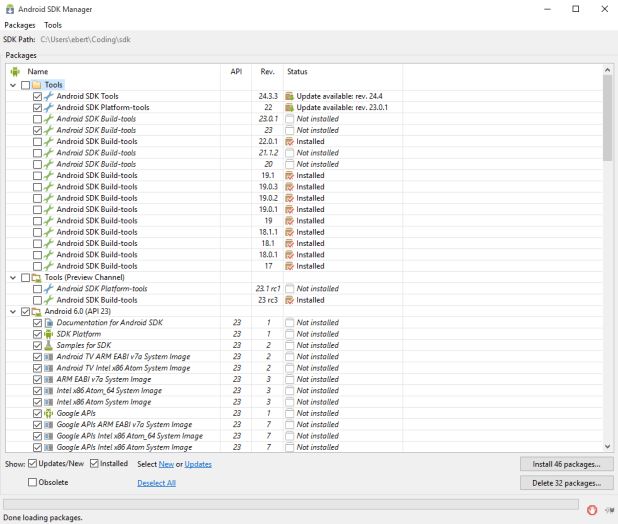Check Android SDK Build-tools 23.0.1 checkbox
Image resolution: width=618 pixels, height=524 pixels.
(x=37, y=119)
